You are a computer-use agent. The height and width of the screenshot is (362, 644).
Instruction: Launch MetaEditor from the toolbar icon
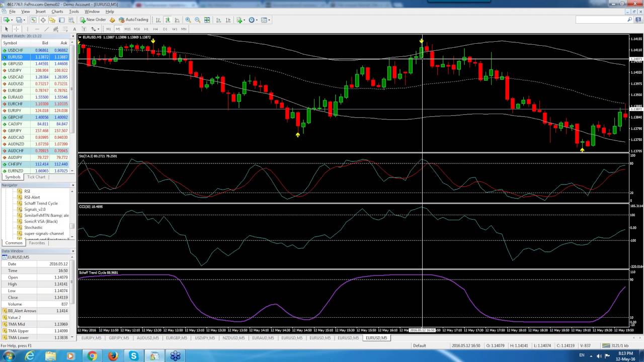pyautogui.click(x=112, y=20)
